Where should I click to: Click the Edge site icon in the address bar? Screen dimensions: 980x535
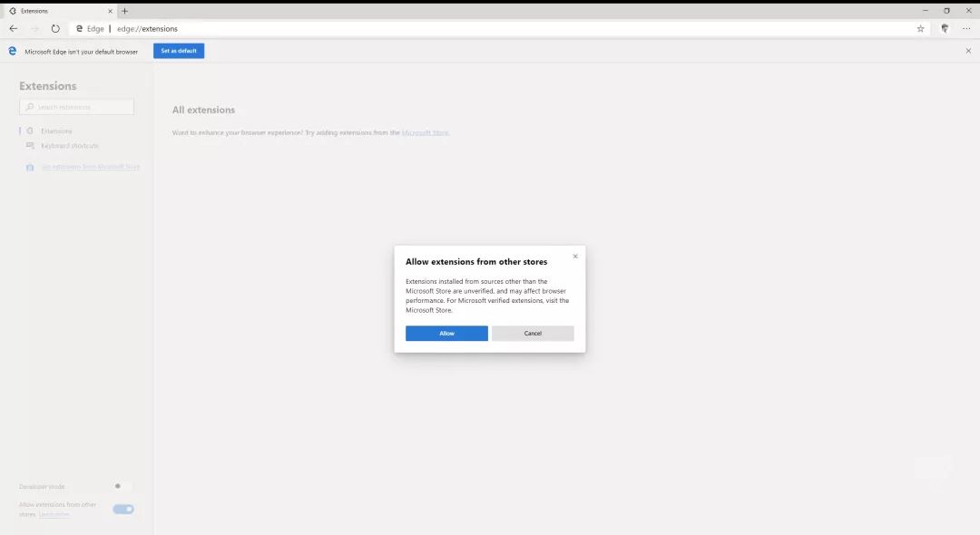[79, 29]
